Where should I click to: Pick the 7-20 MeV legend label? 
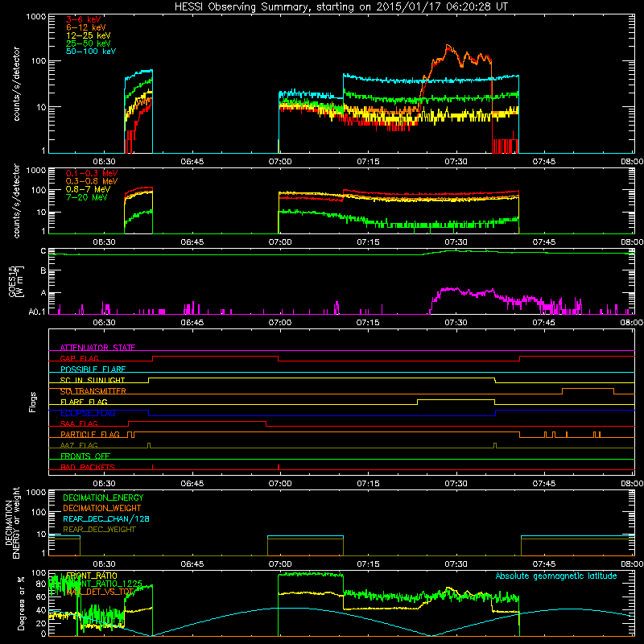coord(87,197)
